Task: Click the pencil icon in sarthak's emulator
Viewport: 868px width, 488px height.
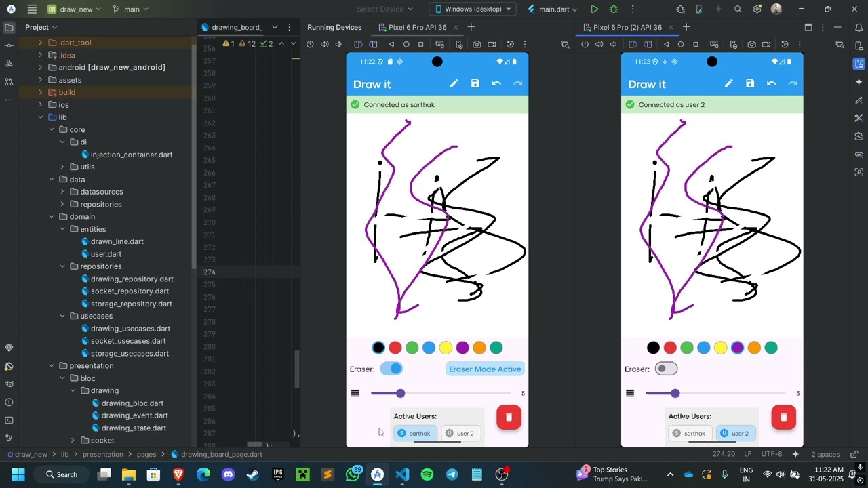Action: click(x=454, y=83)
